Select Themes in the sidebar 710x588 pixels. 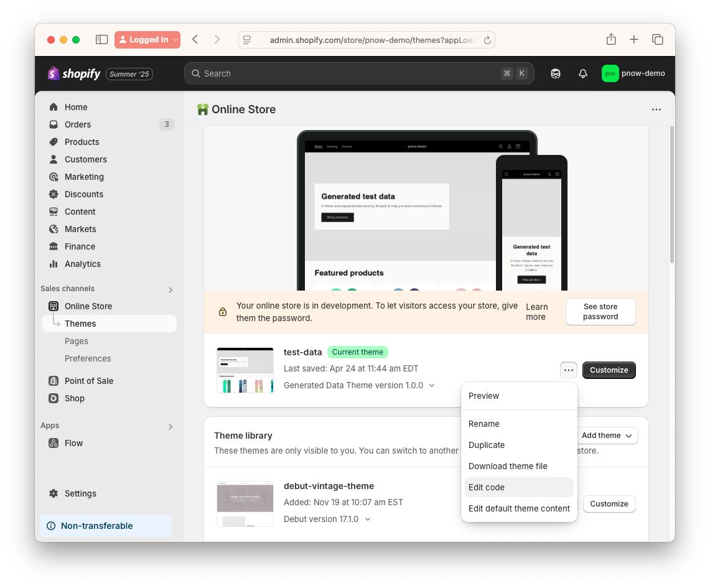pos(109,324)
